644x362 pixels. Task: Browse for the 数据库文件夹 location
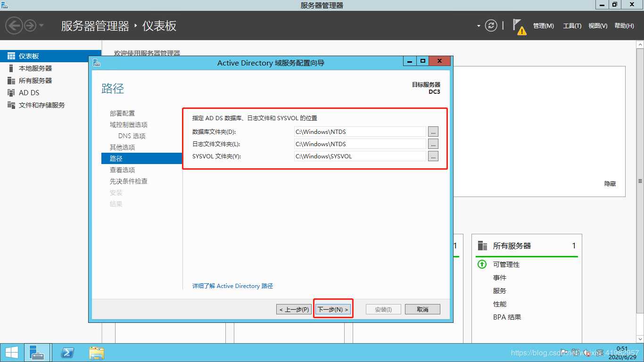433,132
